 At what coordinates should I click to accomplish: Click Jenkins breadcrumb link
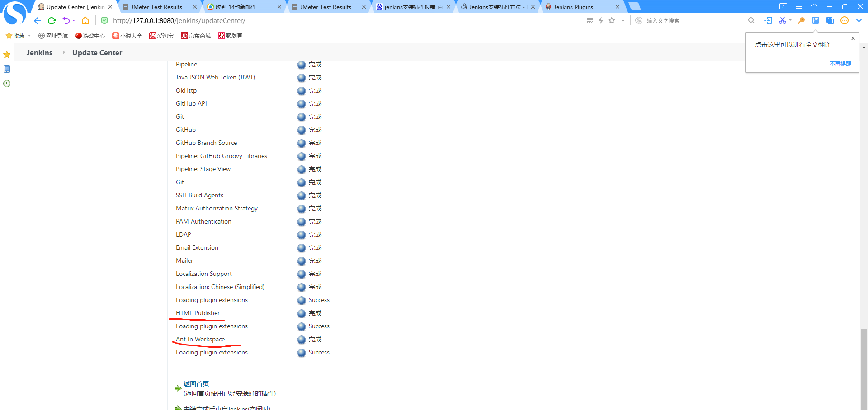pyautogui.click(x=39, y=52)
